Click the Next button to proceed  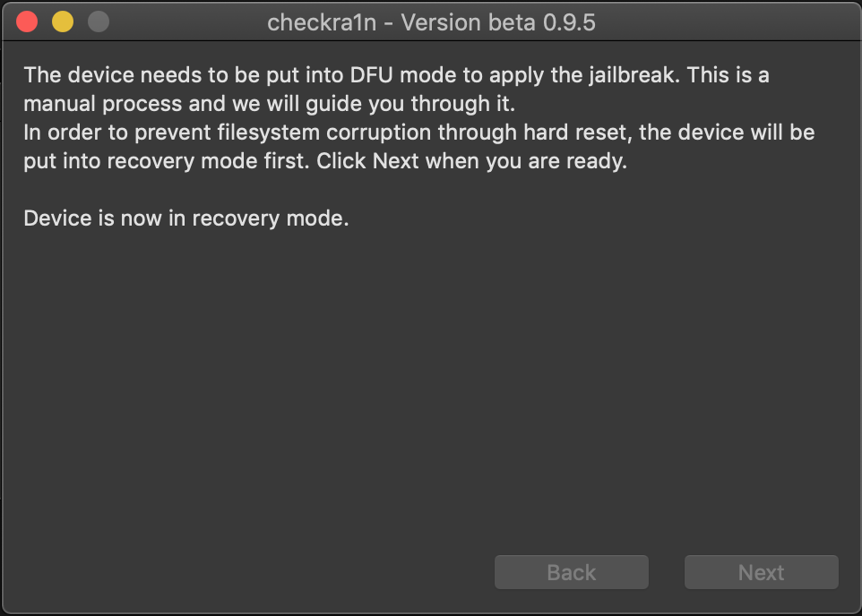(760, 572)
